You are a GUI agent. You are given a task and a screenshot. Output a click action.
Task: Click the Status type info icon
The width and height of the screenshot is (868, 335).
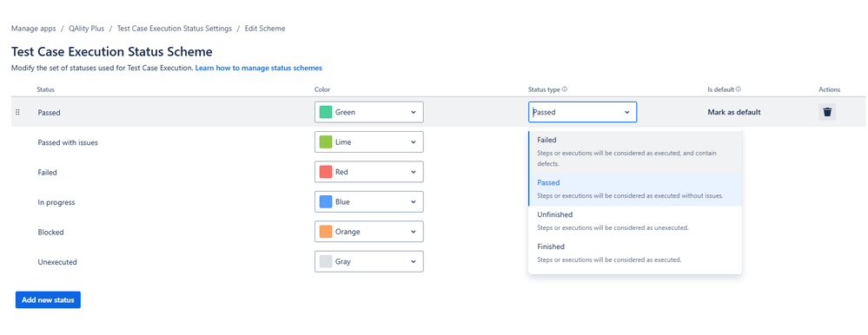pos(565,89)
